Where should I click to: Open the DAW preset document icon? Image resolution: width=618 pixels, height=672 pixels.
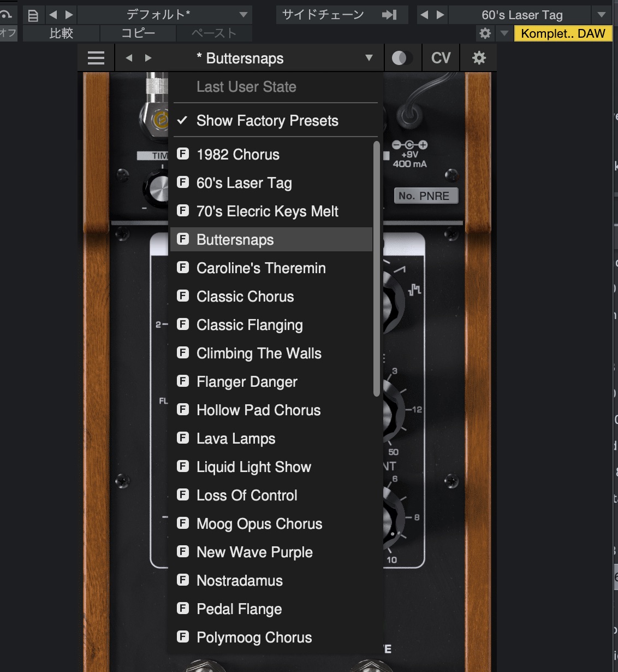pos(33,15)
